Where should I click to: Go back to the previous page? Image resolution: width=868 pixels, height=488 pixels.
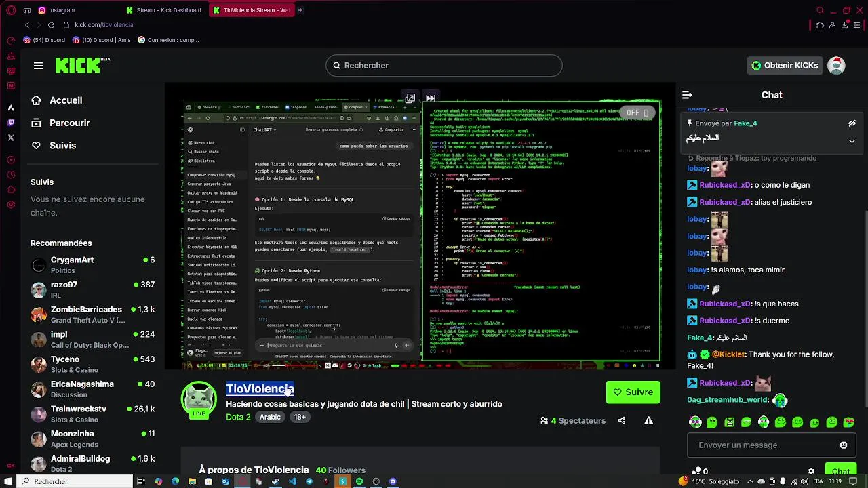(27, 25)
